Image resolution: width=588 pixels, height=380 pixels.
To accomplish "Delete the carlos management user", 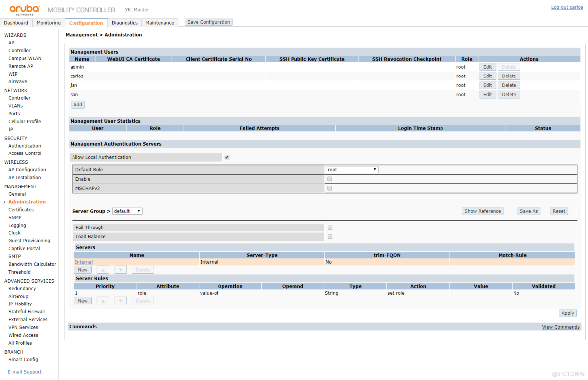I will (509, 76).
